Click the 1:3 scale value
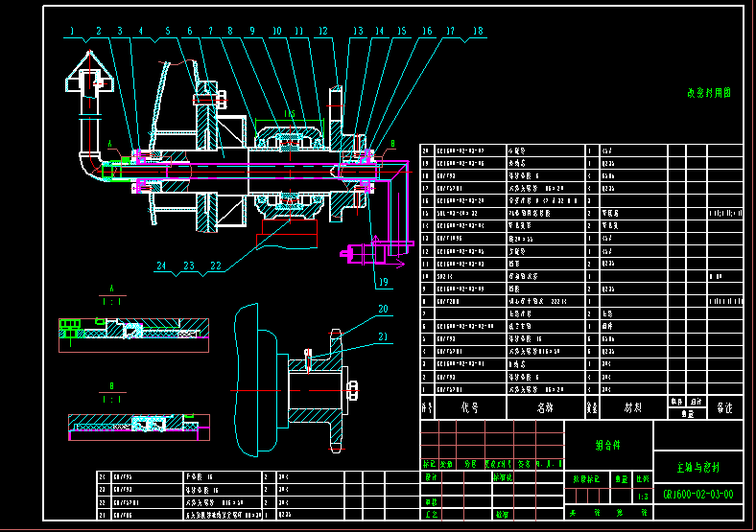The width and height of the screenshot is (756, 532). pyautogui.click(x=643, y=497)
